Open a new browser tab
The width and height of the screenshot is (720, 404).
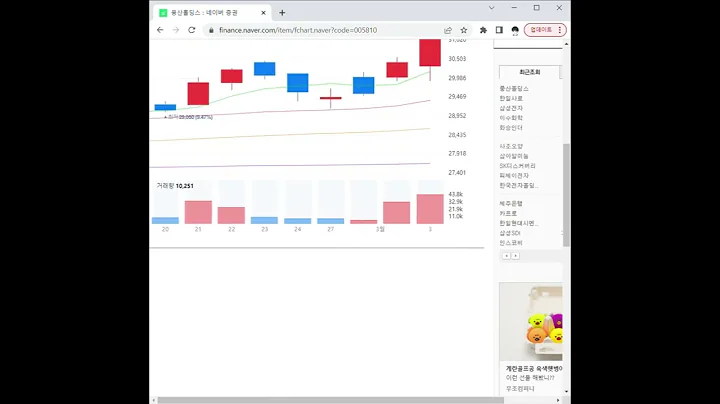pos(282,13)
